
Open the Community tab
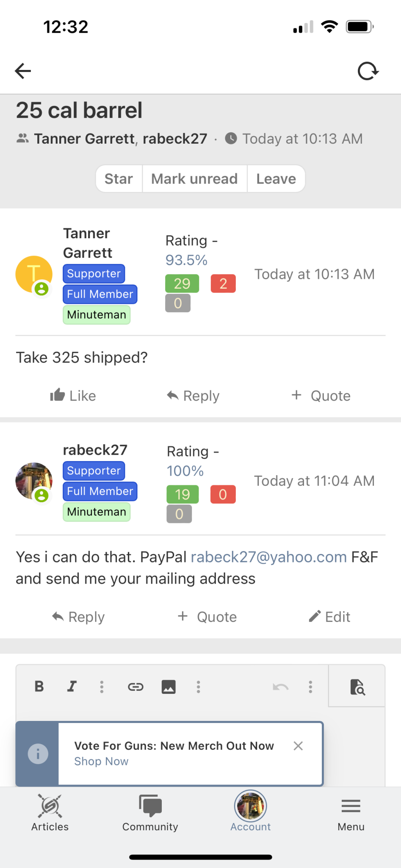pyautogui.click(x=150, y=813)
